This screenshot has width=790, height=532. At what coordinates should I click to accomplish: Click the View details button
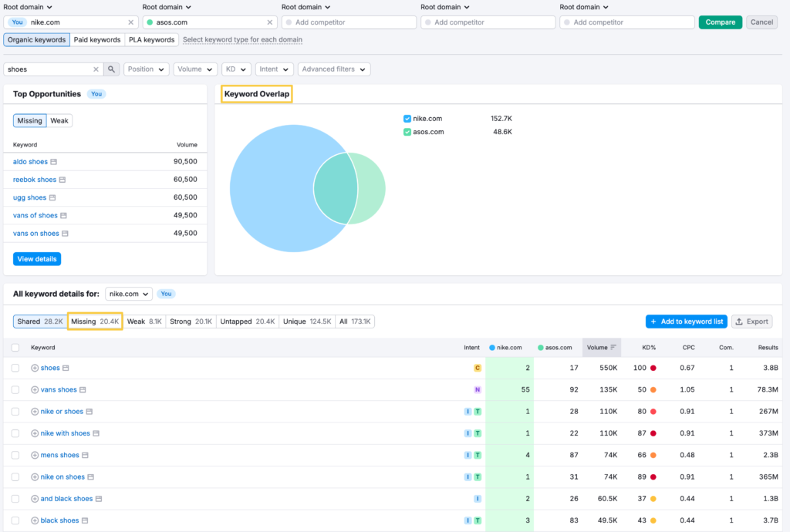37,259
